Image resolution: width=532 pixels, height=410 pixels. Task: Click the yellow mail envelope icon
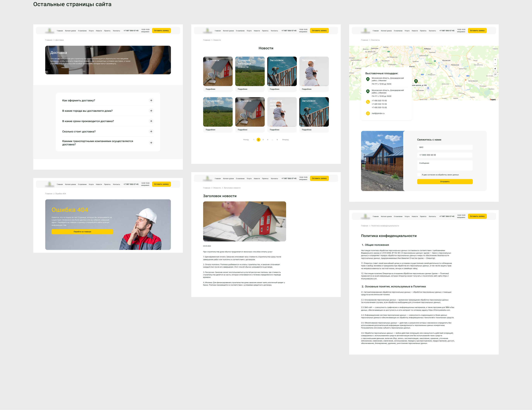pos(368,113)
